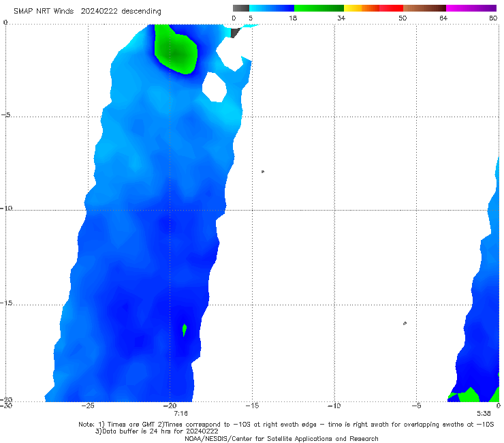The image size is (504, 443).
Task: Click the title 'SMAP NRT Winds 20240222 descending'
Action: pyautogui.click(x=87, y=12)
